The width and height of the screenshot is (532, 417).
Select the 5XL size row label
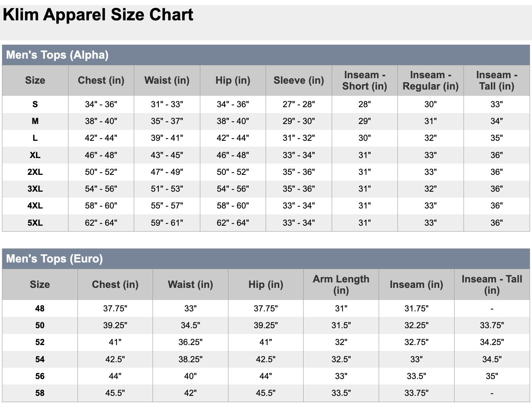[x=35, y=223]
